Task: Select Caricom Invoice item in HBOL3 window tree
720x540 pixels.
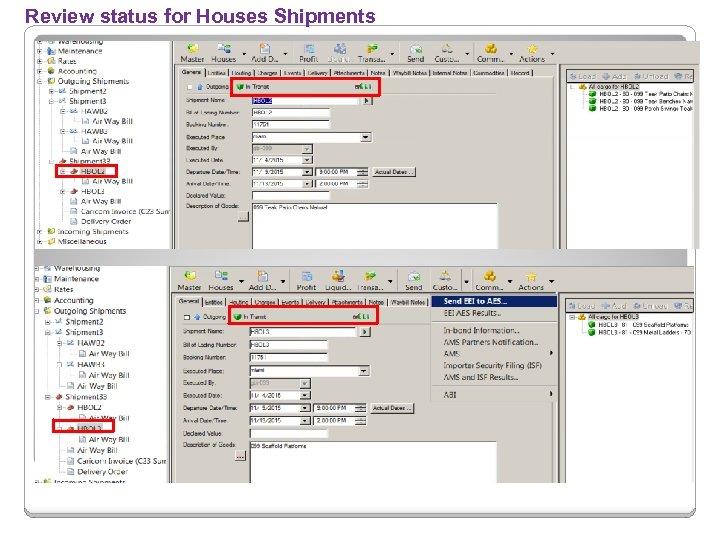Action: pos(122,461)
